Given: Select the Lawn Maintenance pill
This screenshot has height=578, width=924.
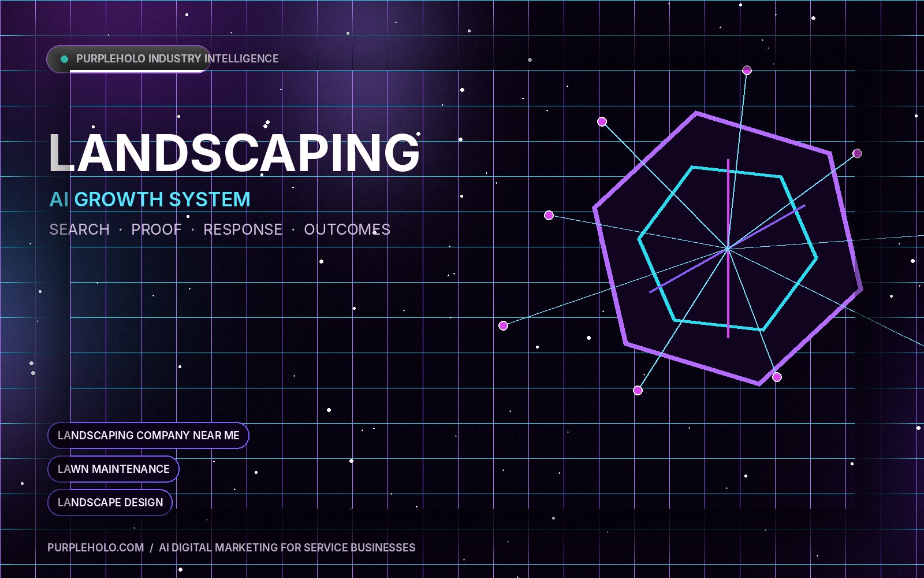Looking at the screenshot, I should coord(114,469).
